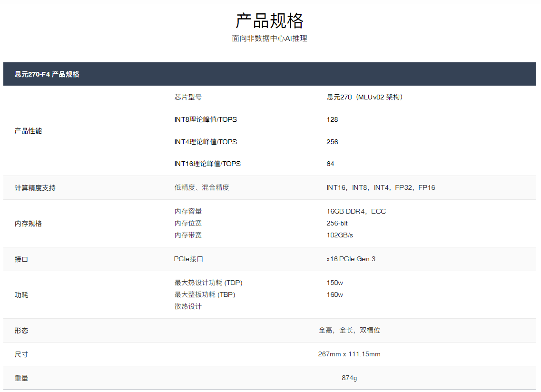The height and width of the screenshot is (392, 541).
Task: Select the 产品性能 row label
Action: click(x=28, y=131)
